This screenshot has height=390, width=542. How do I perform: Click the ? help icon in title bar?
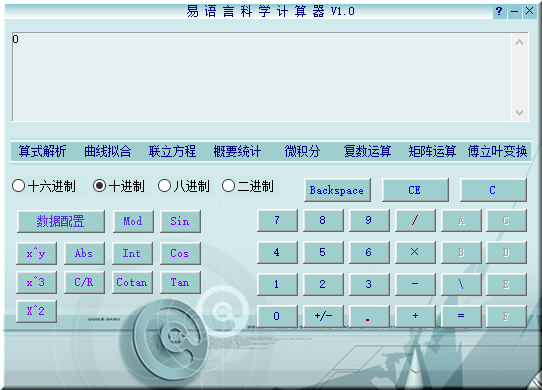pos(499,11)
